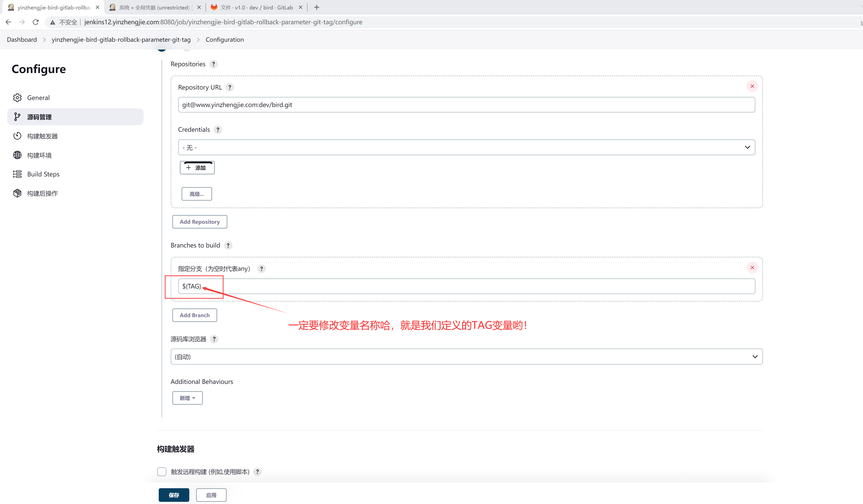Viewport: 863px width, 504px height.
Task: Delete the ${TAG} branch entry
Action: [x=752, y=267]
